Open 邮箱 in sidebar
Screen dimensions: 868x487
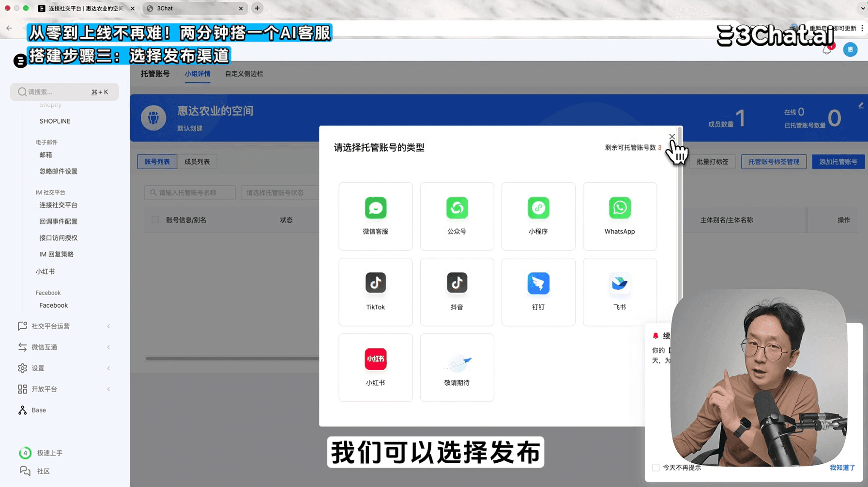pyautogui.click(x=46, y=155)
